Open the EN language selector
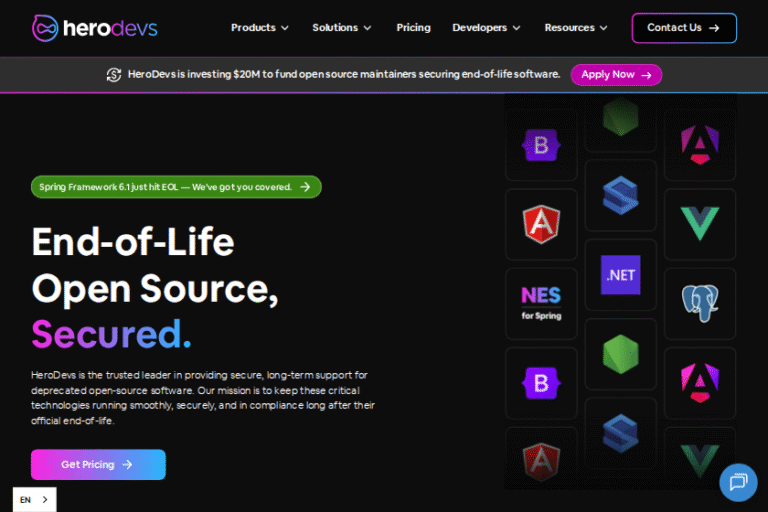 pyautogui.click(x=34, y=499)
